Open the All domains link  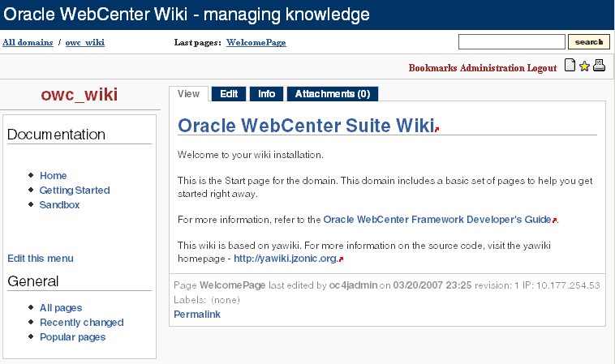point(28,42)
